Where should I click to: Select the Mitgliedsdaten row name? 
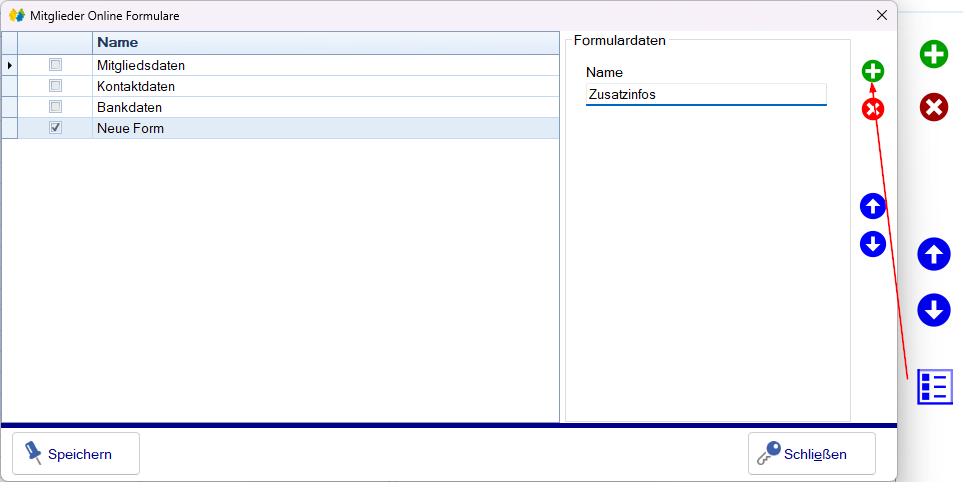pos(141,65)
